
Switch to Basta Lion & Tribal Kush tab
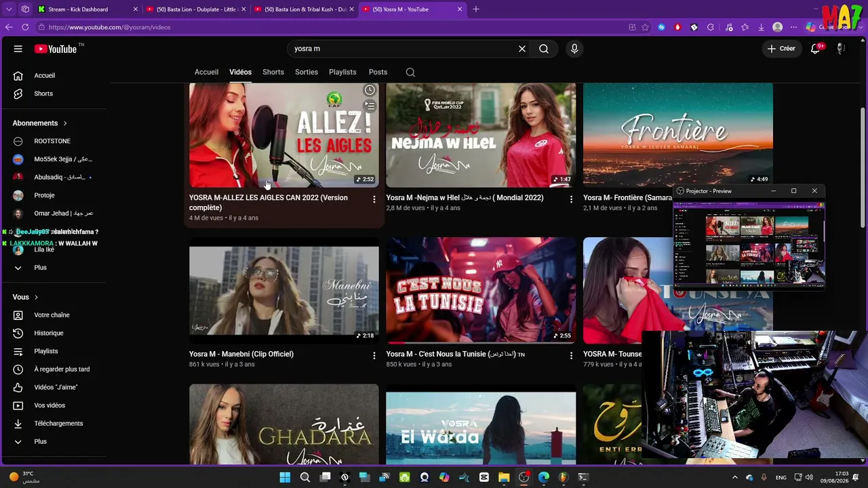click(304, 9)
